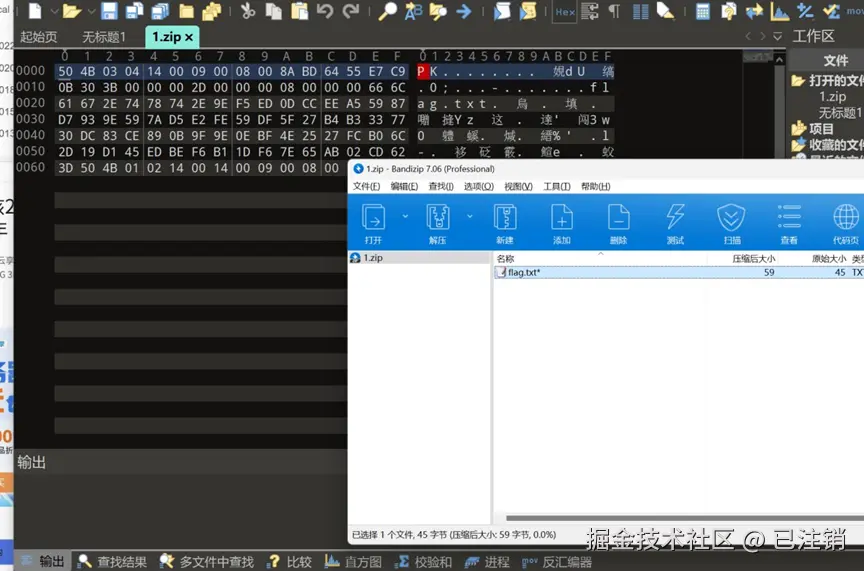The height and width of the screenshot is (571, 864).
Task: Expand the dropdown arrow next to 打开
Action: [405, 216]
